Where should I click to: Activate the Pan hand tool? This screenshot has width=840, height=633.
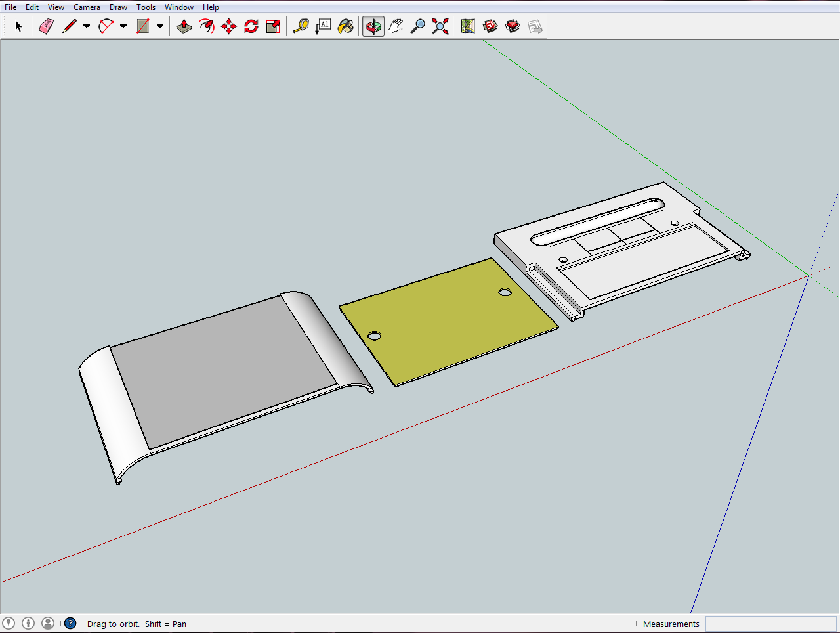(396, 26)
